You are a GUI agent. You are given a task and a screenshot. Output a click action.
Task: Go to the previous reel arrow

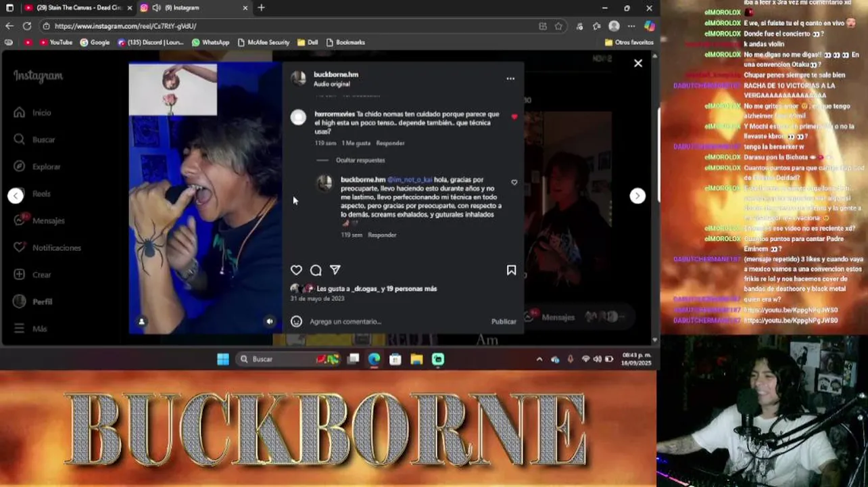(x=16, y=195)
